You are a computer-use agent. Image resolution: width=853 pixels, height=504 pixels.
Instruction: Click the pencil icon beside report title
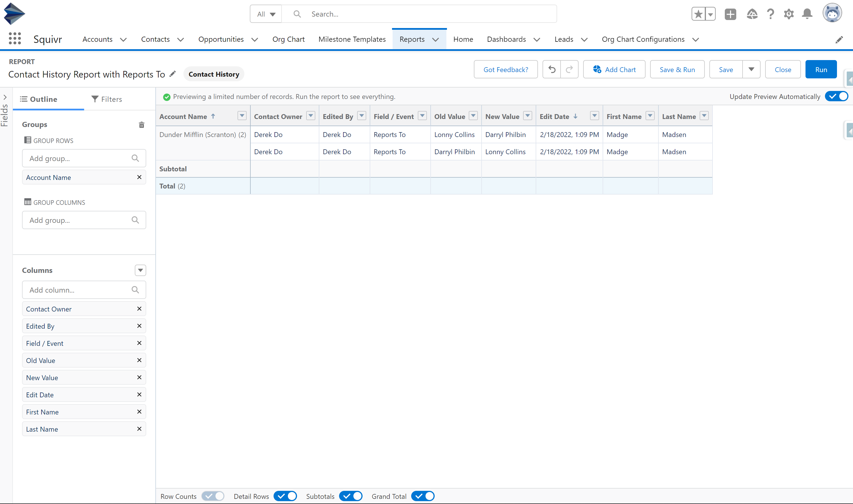173,74
